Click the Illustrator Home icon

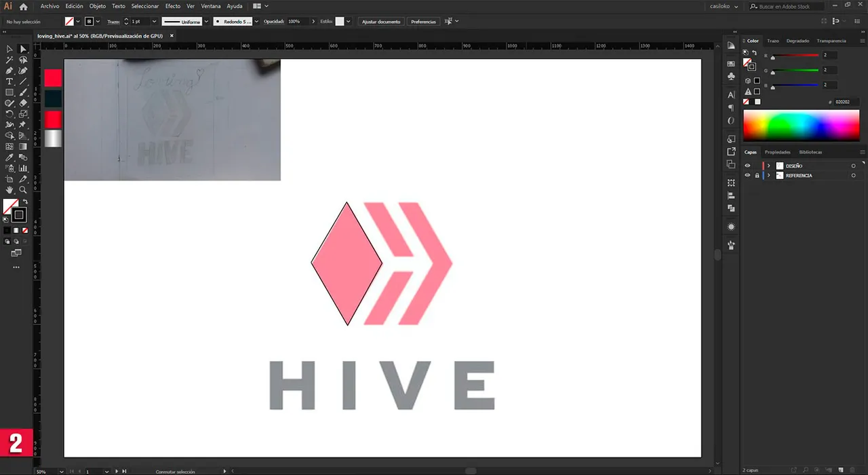click(x=23, y=6)
